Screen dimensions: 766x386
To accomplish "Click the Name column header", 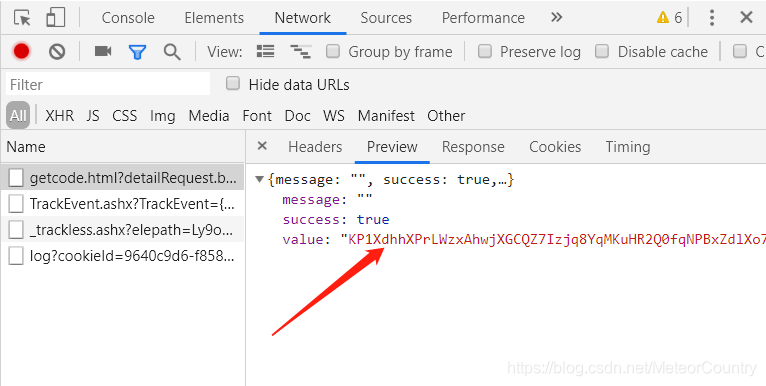I will pyautogui.click(x=122, y=147).
